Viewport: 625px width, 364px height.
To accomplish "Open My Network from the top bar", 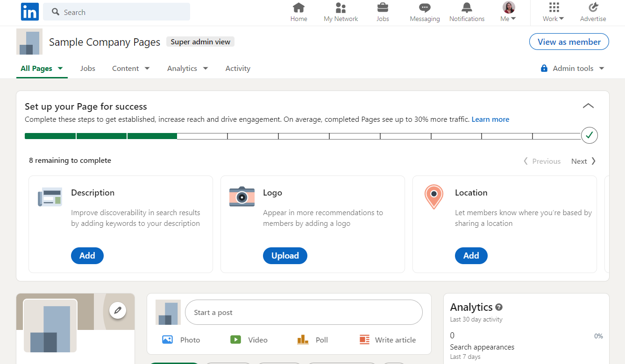I will point(341,12).
